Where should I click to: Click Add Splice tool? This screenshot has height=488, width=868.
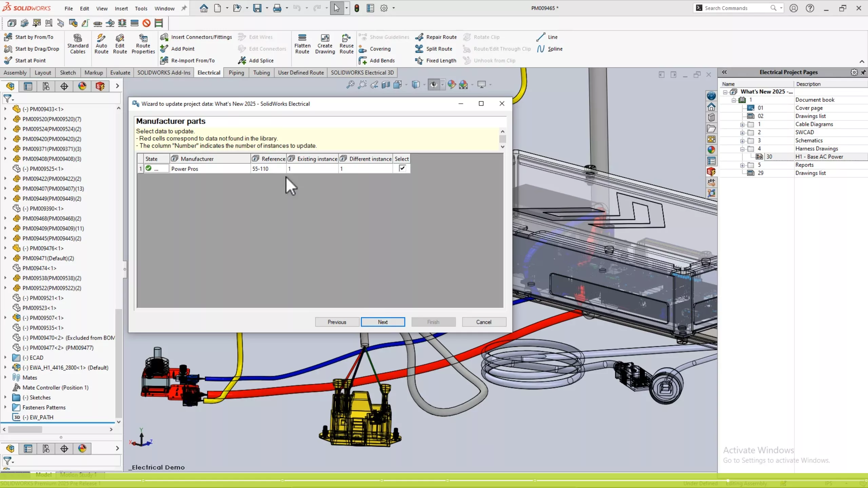[256, 60]
